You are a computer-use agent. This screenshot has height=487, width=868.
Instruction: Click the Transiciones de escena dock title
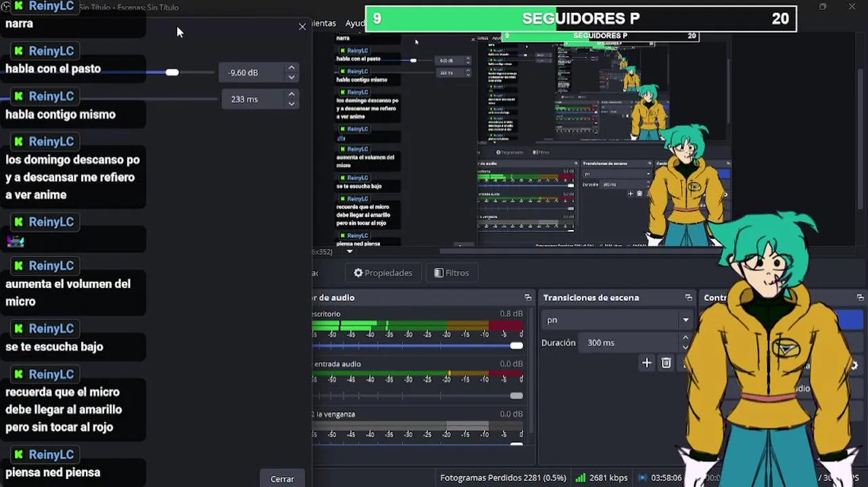(591, 298)
